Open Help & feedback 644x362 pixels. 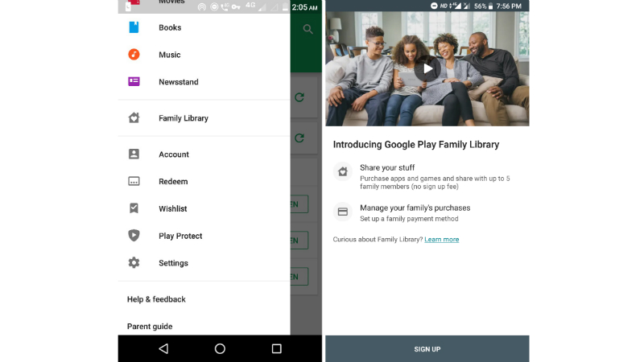click(204, 299)
